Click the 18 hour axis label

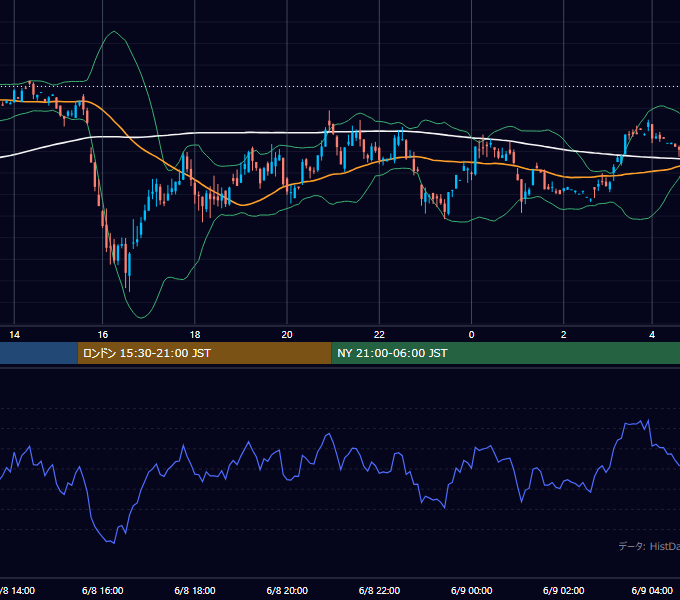[195, 335]
